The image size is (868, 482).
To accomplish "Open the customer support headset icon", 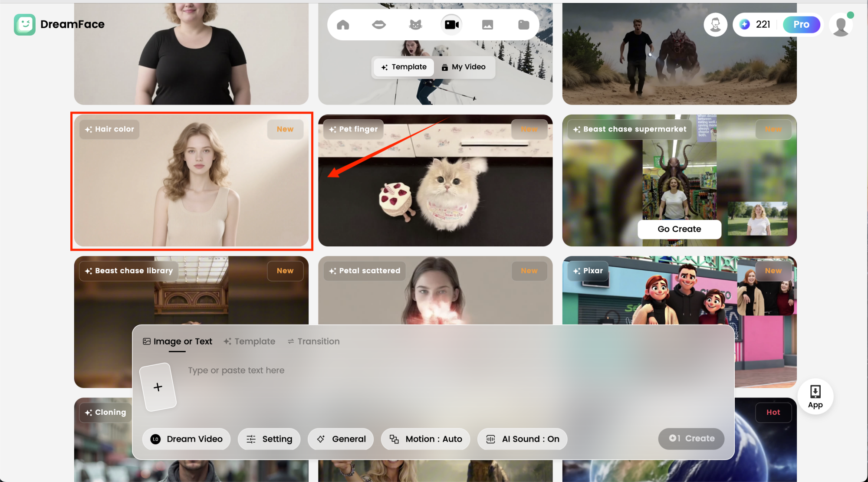I will tap(715, 24).
